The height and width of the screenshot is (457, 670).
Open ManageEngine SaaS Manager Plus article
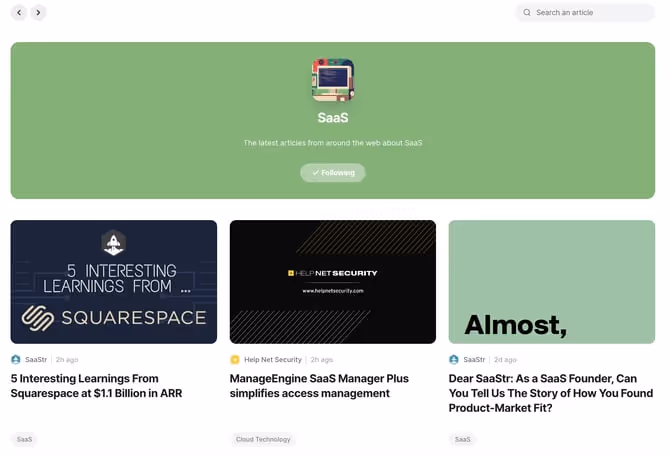click(319, 386)
